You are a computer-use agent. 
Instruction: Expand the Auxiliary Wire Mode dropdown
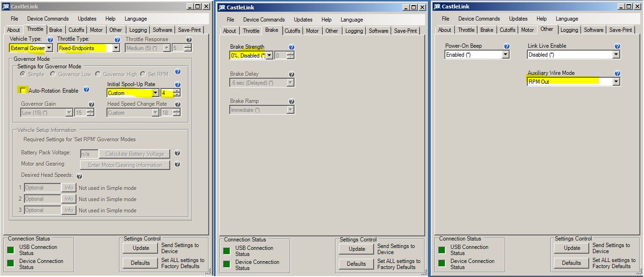pyautogui.click(x=616, y=82)
